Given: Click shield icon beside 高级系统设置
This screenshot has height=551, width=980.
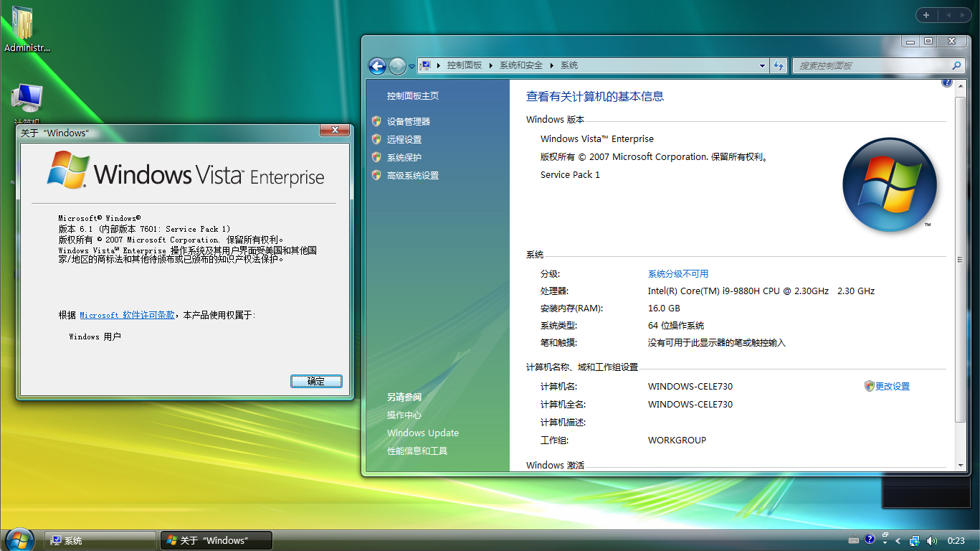Looking at the screenshot, I should coord(376,175).
